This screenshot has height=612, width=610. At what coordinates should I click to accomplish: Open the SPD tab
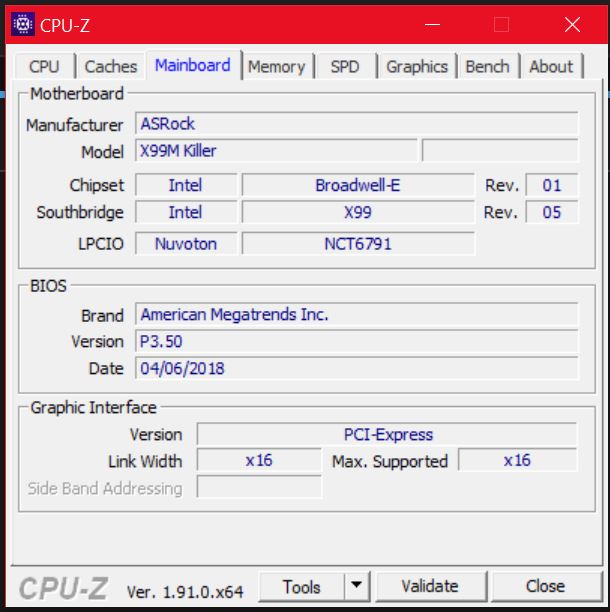tap(345, 66)
